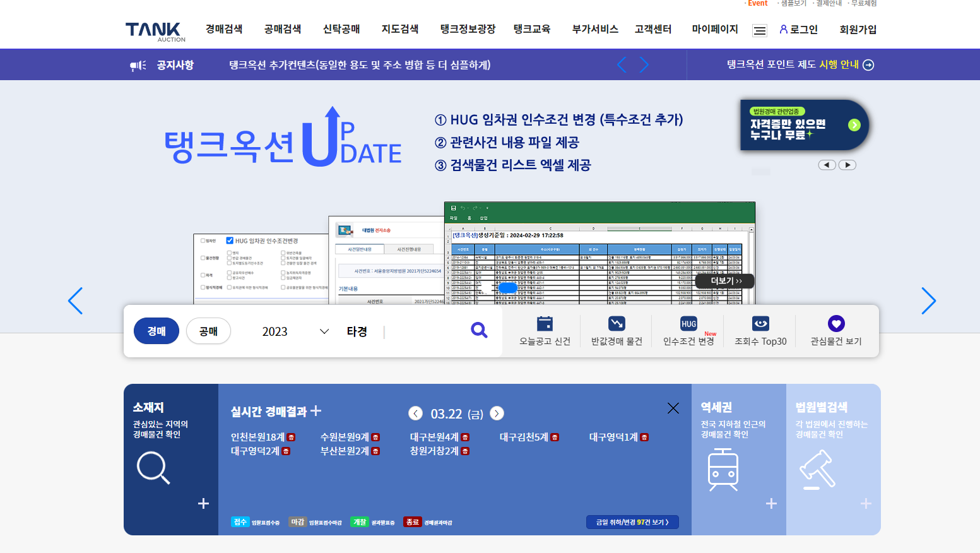Open 조회수 Top30 eye icon

click(x=760, y=324)
